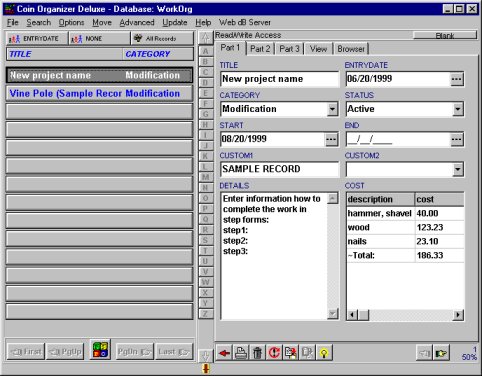Open the File menu
This screenshot has width=482, height=376.
point(13,23)
